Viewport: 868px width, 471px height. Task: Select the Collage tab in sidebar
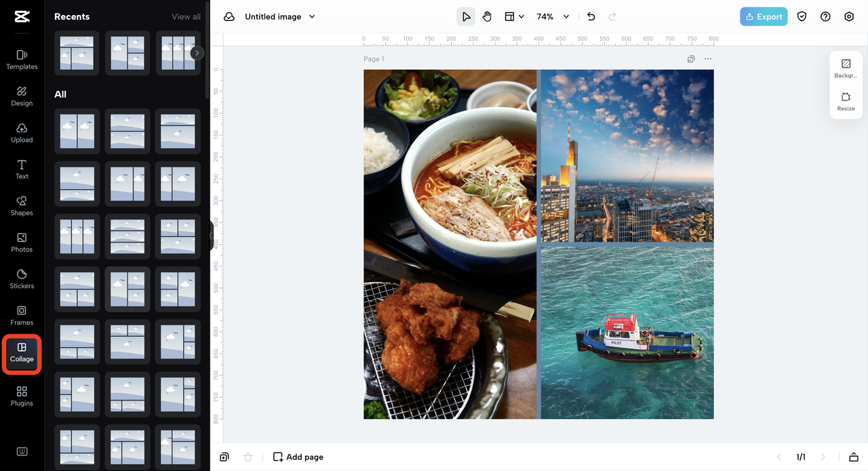tap(22, 352)
